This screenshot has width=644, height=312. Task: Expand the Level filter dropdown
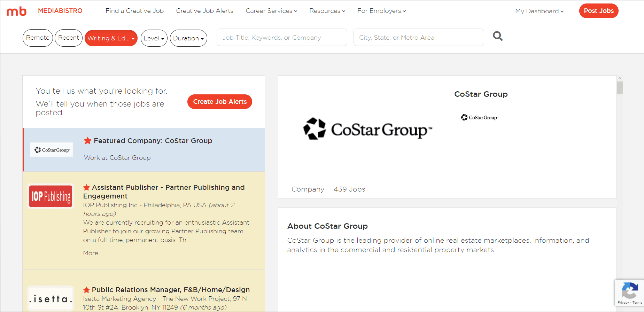click(154, 38)
